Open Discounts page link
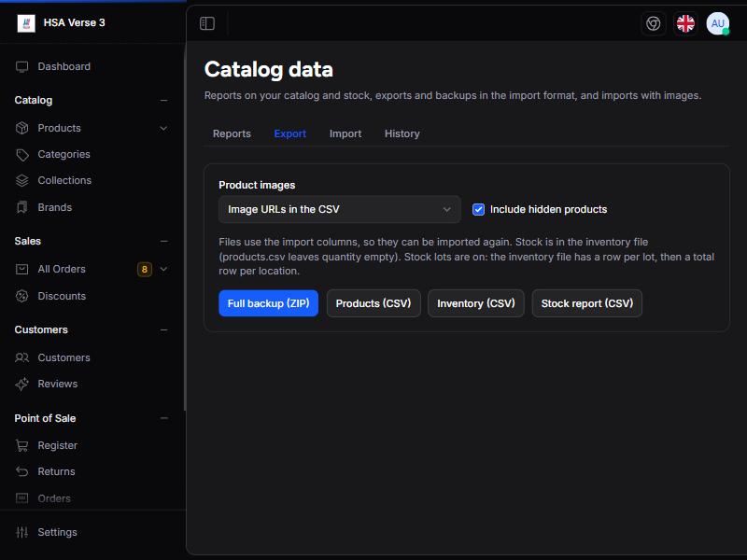 (x=62, y=296)
